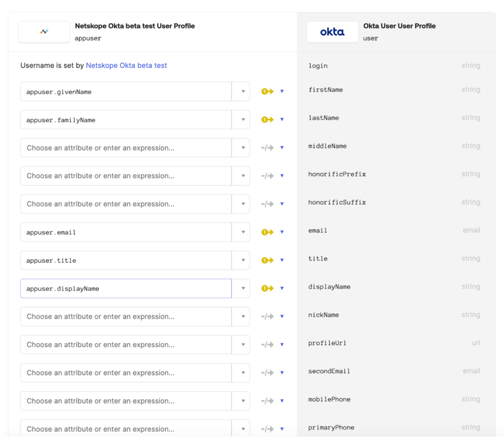Viewport: 504px width, 445px height.
Task: Open the Netskope Okta beta test link
Action: (x=126, y=65)
